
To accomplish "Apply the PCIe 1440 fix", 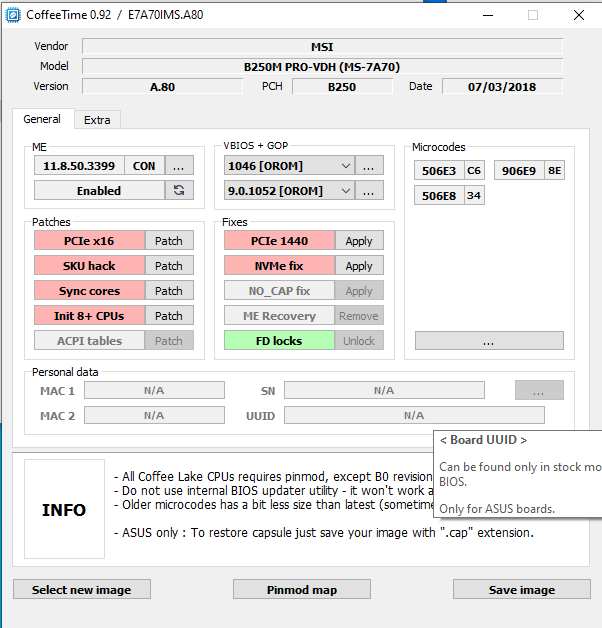I will click(359, 241).
